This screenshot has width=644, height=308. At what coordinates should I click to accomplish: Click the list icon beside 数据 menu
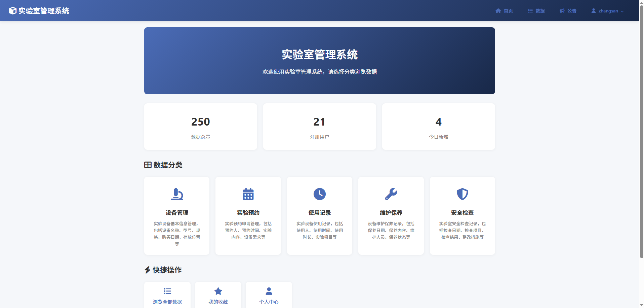click(530, 11)
